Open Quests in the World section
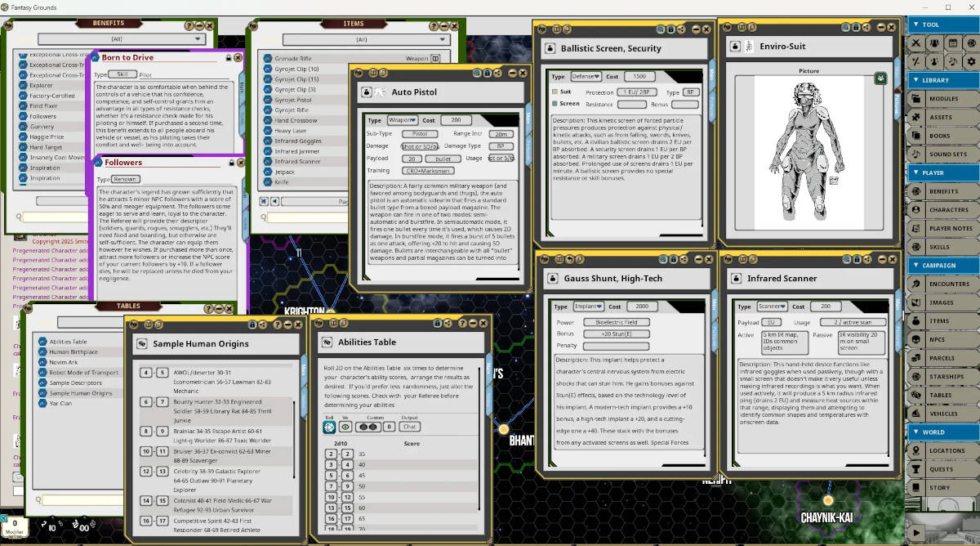The height and width of the screenshot is (546, 980). click(943, 469)
